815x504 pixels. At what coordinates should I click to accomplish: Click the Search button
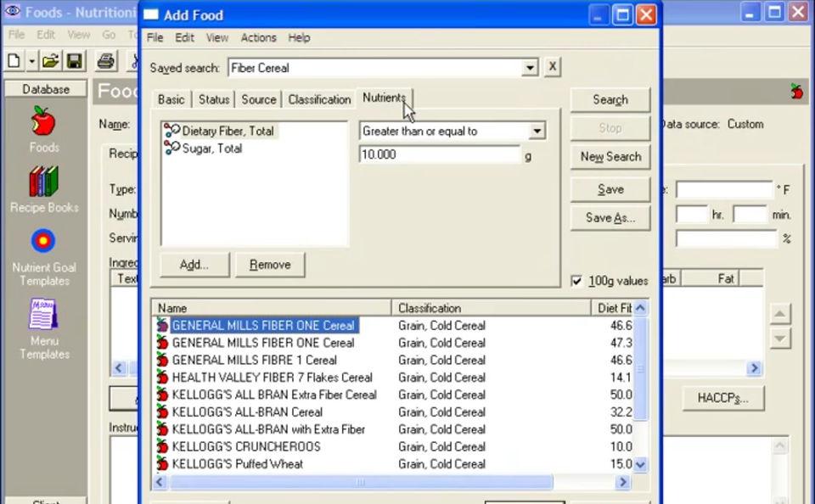[x=610, y=100]
